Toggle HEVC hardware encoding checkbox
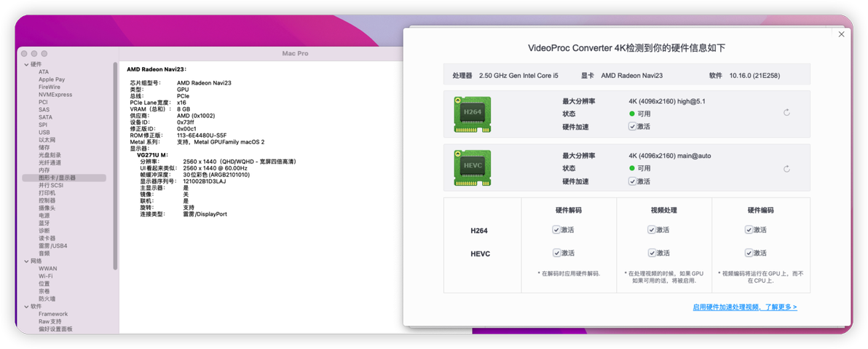868x349 pixels. coord(749,253)
